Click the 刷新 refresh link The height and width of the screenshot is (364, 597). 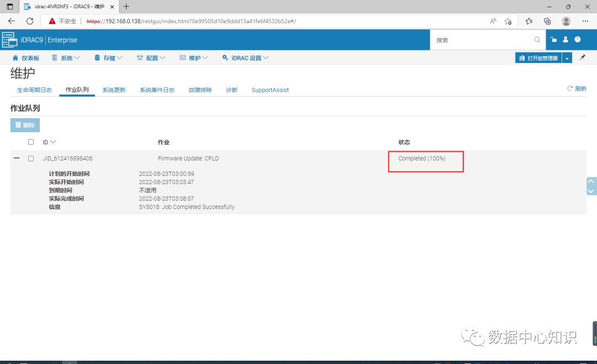(580, 88)
